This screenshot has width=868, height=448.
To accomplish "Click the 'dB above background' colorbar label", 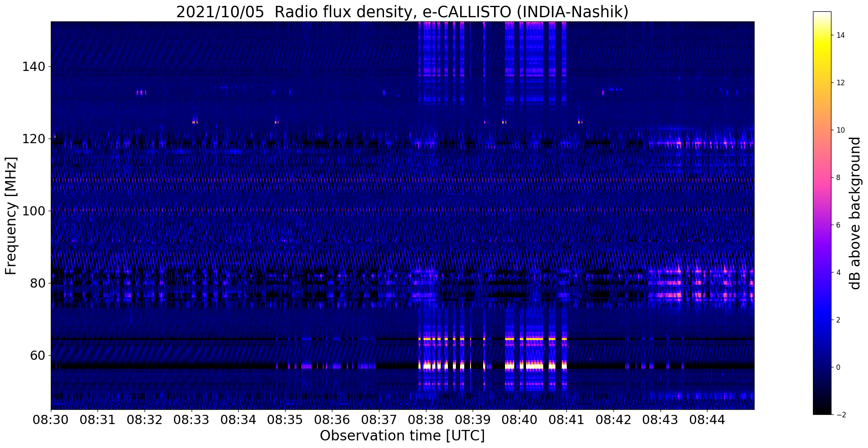I will (x=855, y=213).
